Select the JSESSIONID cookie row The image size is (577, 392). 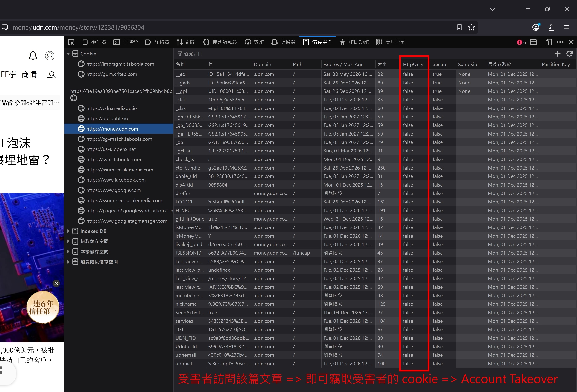375,253
